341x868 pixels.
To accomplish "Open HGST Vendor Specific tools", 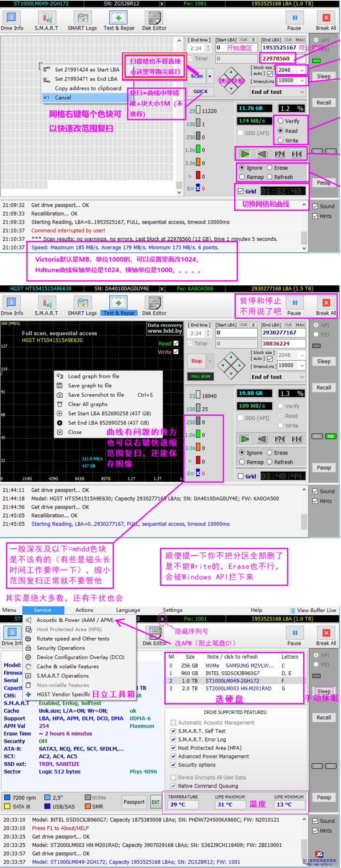I will [63, 694].
